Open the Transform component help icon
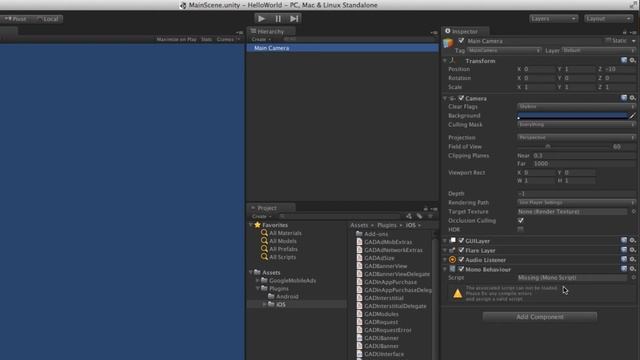The image size is (640, 360). 624,60
